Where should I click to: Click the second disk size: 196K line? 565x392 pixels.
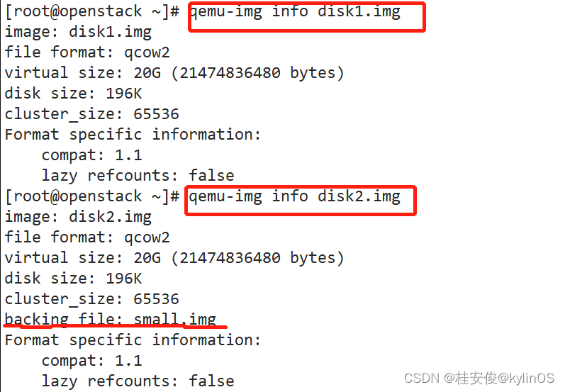(x=74, y=279)
